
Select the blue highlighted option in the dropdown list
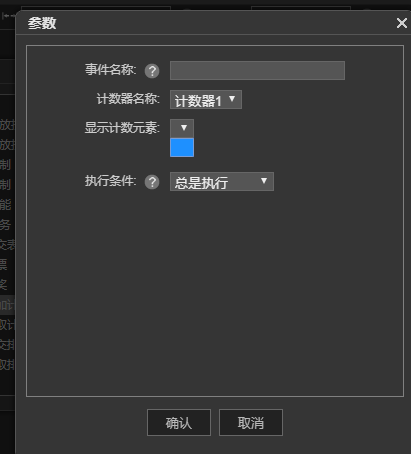tap(182, 147)
